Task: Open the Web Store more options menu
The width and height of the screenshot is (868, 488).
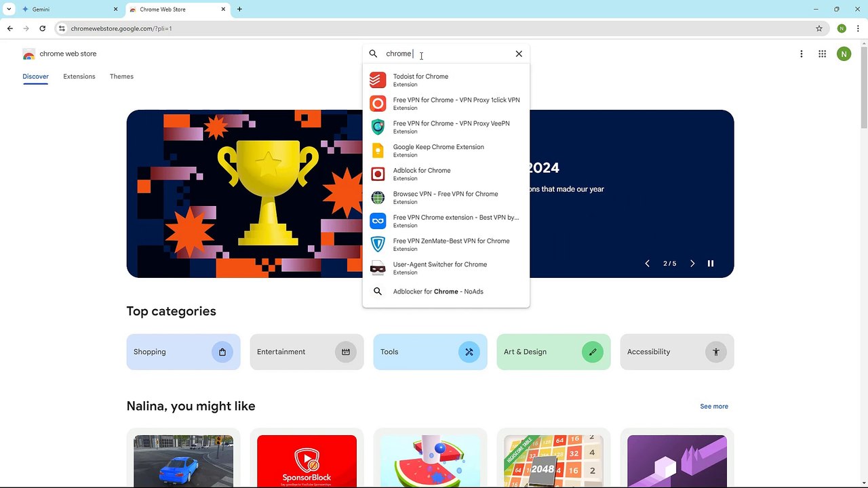Action: tap(802, 54)
